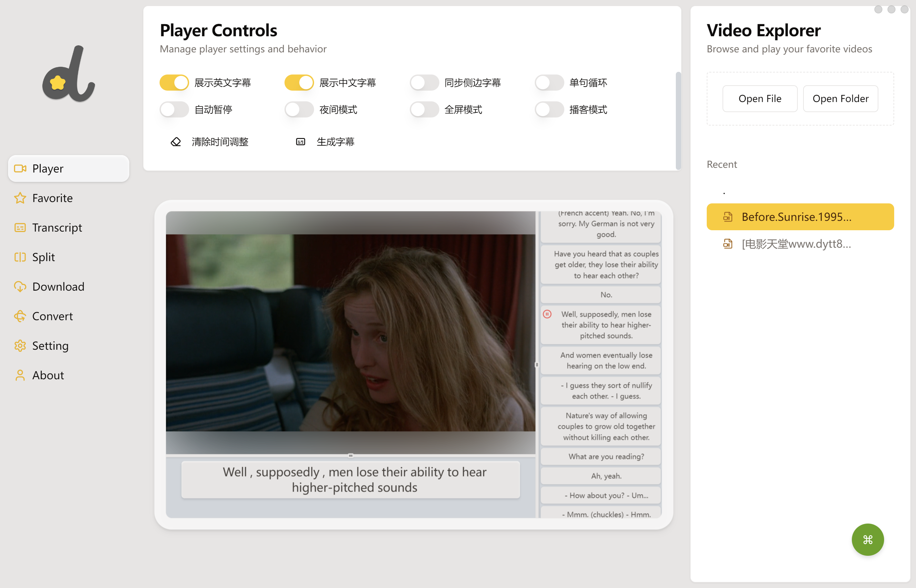Enable 单句循环 switch

[549, 83]
